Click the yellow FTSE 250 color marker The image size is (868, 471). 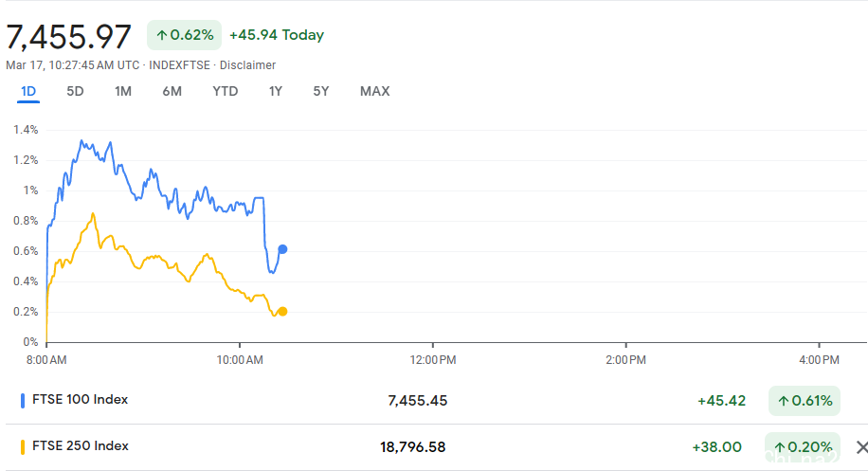click(23, 446)
